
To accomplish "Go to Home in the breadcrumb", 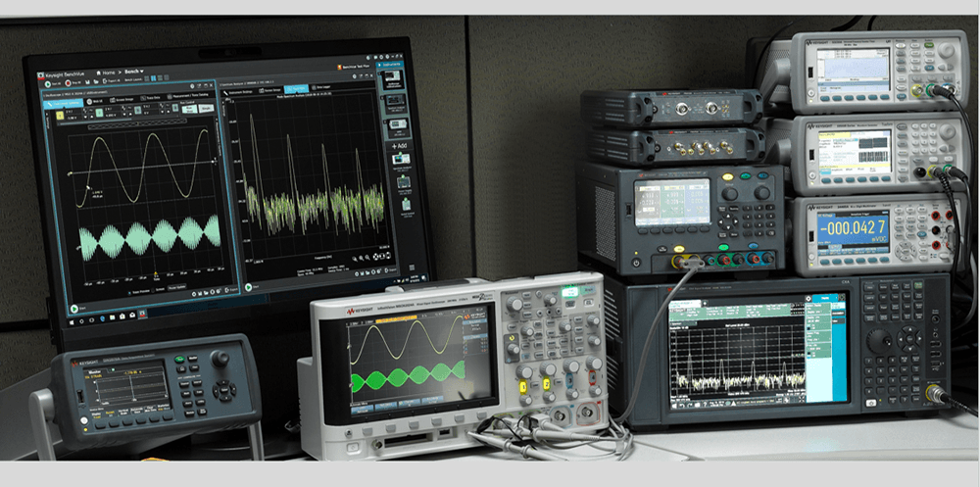I will 106,73.
